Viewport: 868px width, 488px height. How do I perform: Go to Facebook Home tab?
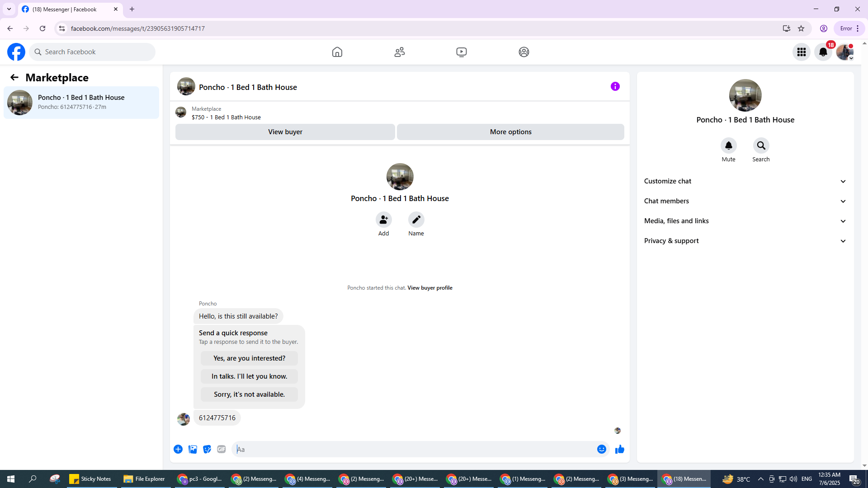[337, 52]
